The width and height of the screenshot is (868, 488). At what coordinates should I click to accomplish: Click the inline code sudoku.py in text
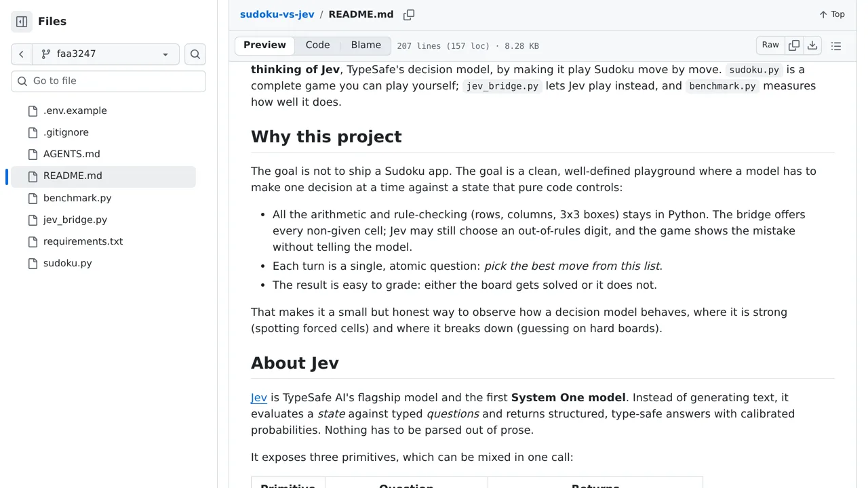[754, 70]
